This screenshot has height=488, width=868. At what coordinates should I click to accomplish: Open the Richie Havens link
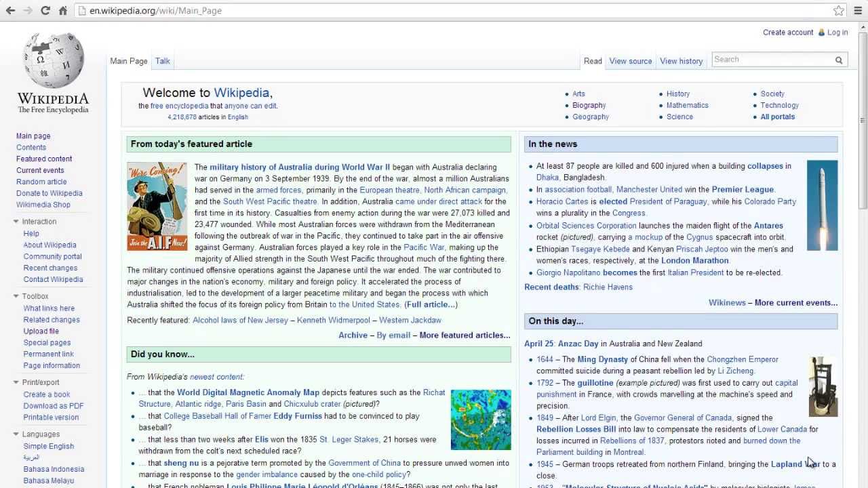(x=608, y=287)
